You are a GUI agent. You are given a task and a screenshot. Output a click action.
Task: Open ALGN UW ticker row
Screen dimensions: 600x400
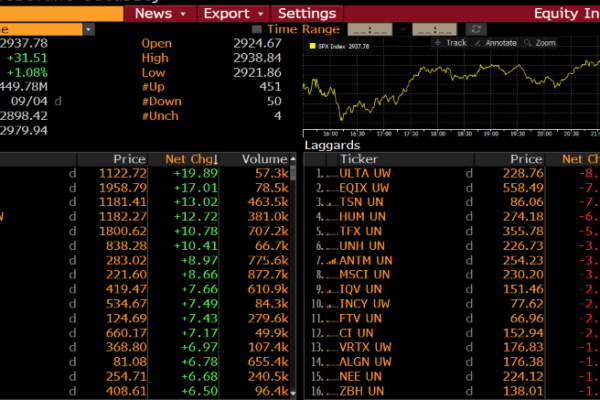pyautogui.click(x=365, y=362)
